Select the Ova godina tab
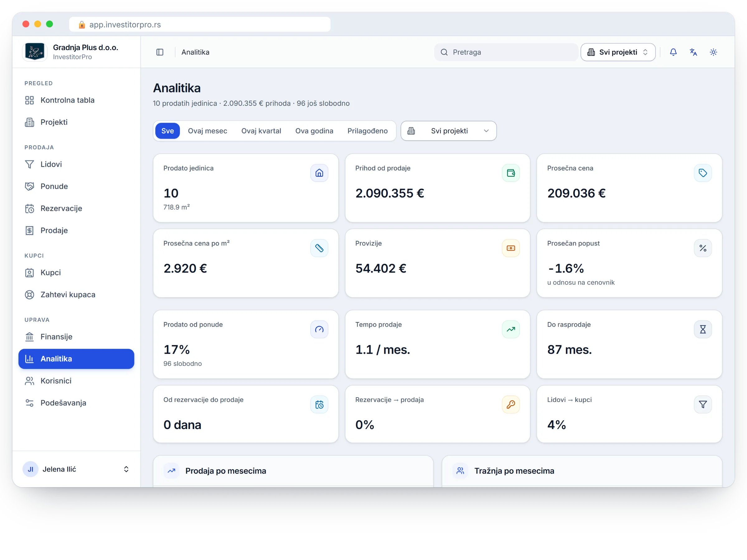747x560 pixels. pyautogui.click(x=314, y=131)
